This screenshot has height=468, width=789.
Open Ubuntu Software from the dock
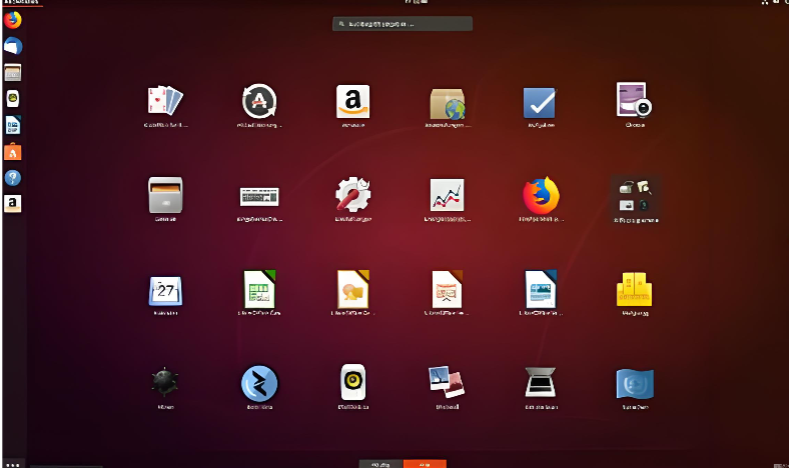click(x=13, y=151)
